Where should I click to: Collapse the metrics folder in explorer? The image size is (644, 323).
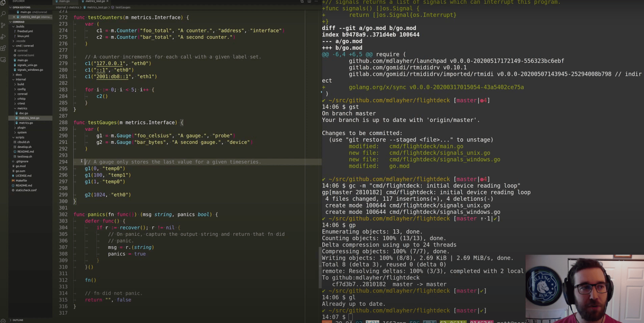[22, 109]
